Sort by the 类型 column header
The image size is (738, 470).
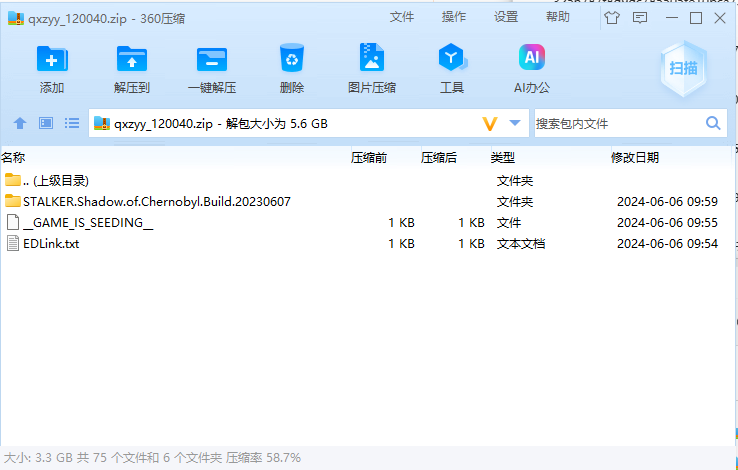point(503,158)
